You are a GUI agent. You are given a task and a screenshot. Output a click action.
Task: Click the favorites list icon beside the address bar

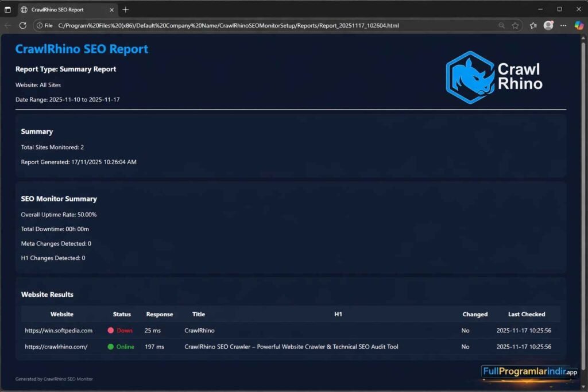(x=533, y=26)
